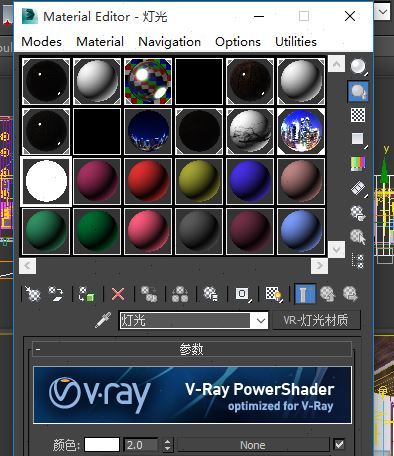Click the Put Material to Scene icon
Viewport: 394px width, 456px height.
click(x=56, y=294)
